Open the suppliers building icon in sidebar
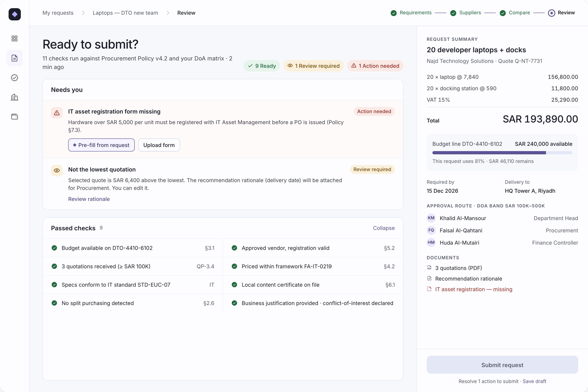588x392 pixels. click(14, 97)
